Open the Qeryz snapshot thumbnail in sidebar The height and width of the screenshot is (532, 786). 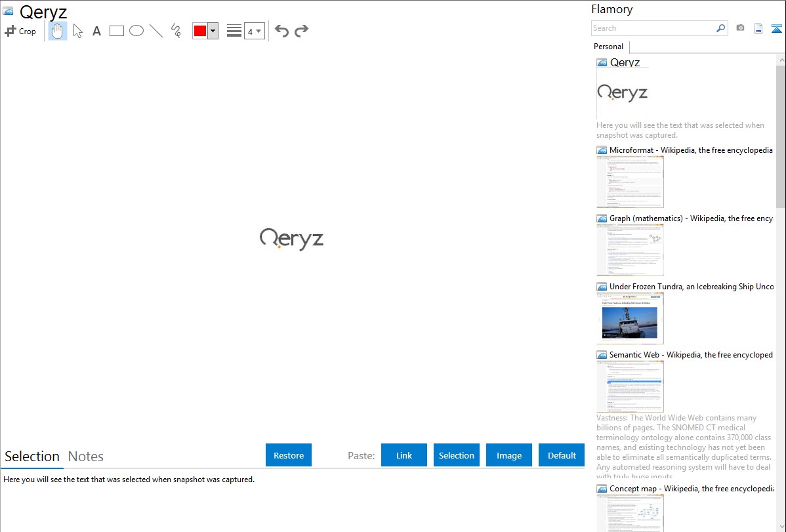pos(623,93)
